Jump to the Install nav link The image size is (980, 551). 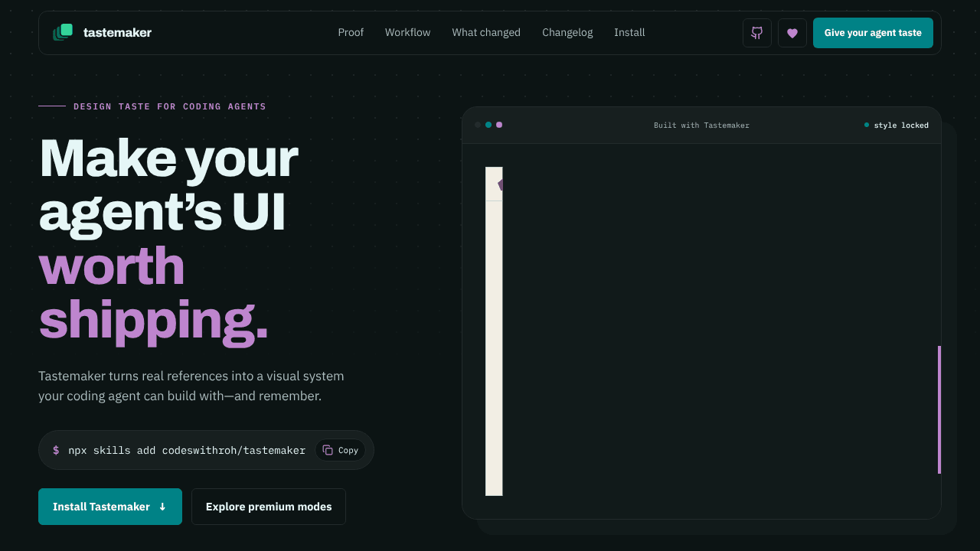(x=629, y=32)
